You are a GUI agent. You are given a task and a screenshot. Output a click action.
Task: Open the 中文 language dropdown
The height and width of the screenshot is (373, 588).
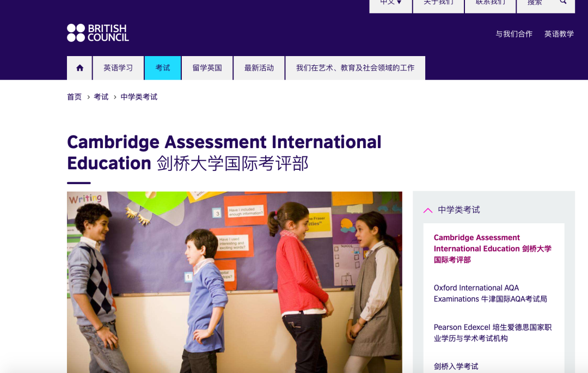point(390,3)
